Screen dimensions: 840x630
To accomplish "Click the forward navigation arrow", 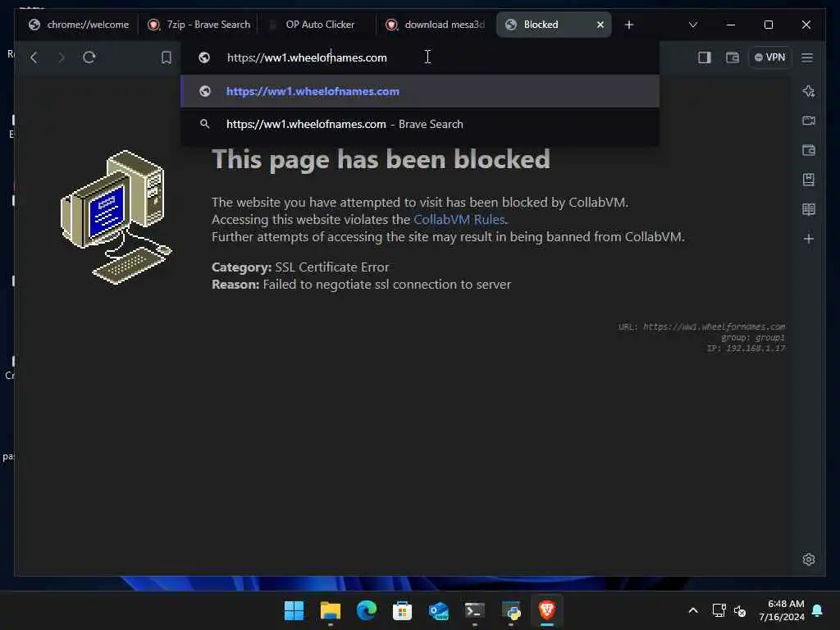I will tap(61, 57).
